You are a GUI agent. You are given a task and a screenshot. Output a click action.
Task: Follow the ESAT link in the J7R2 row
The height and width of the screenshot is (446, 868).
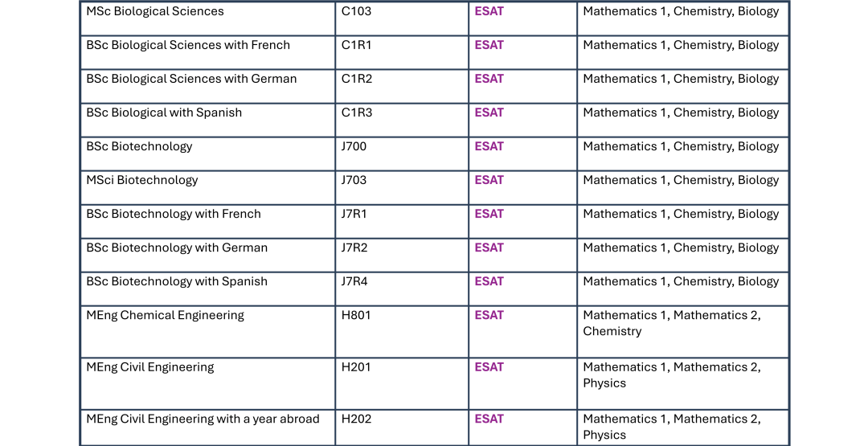[489, 248]
